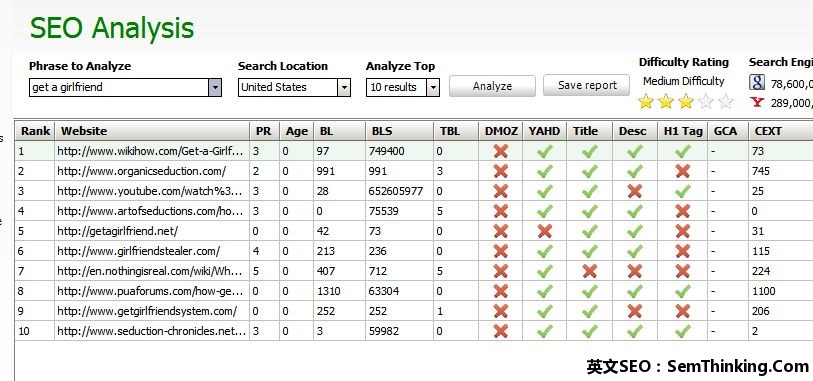Click the Google search engine icon
The width and height of the screenshot is (813, 381).
pos(757,82)
